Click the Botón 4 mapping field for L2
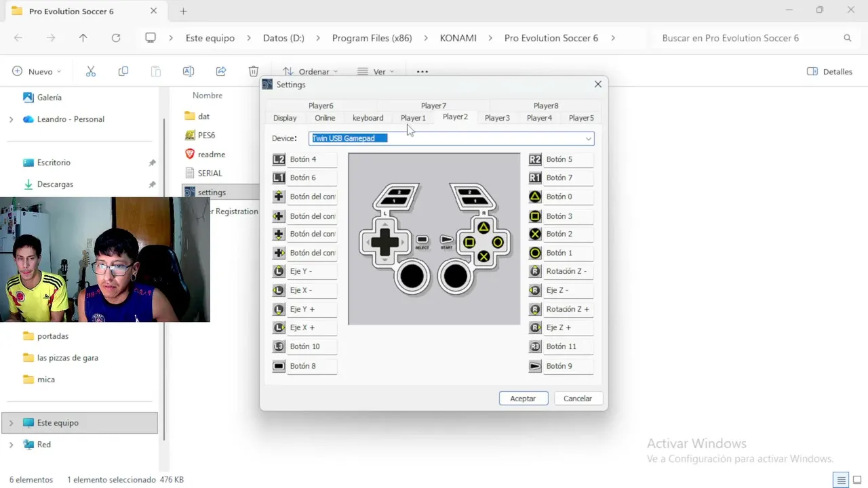The height and width of the screenshot is (488, 868). (x=312, y=159)
